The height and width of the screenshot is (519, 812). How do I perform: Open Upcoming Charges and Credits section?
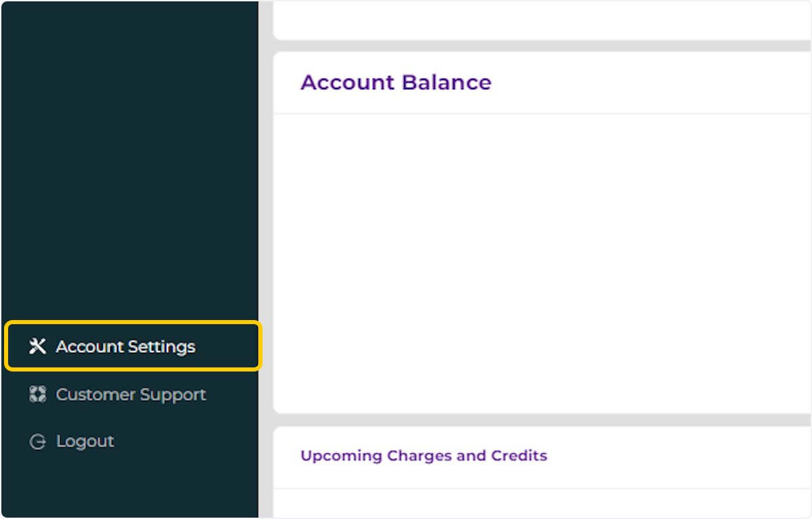[424, 455]
